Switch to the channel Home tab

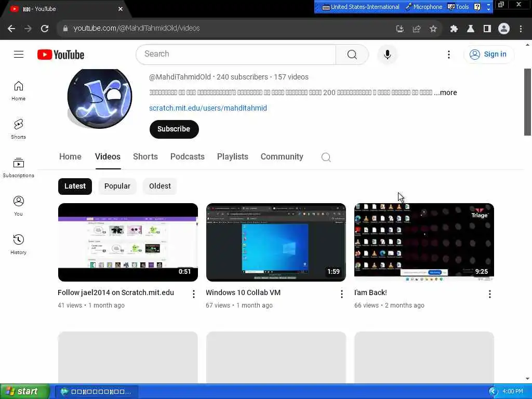(70, 157)
